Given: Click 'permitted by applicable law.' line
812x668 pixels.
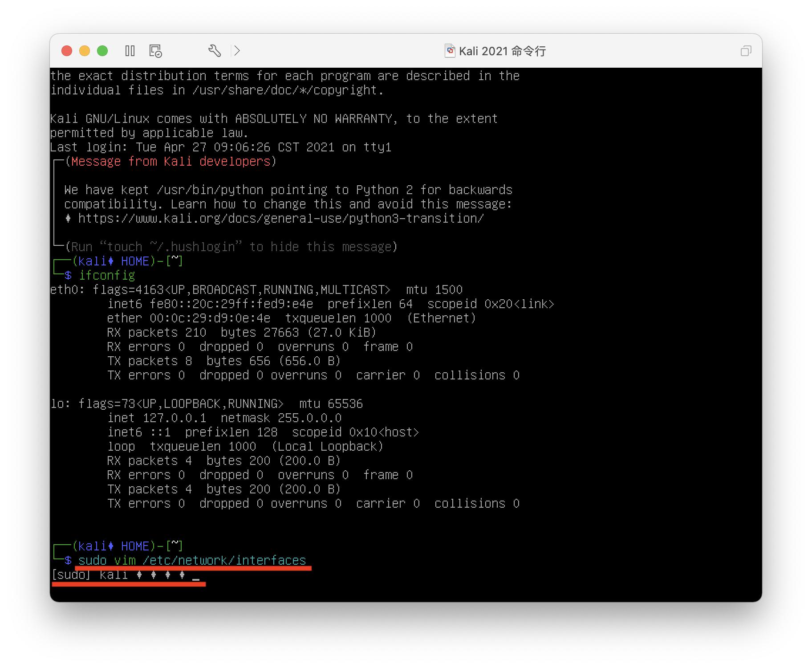Looking at the screenshot, I should (x=149, y=133).
